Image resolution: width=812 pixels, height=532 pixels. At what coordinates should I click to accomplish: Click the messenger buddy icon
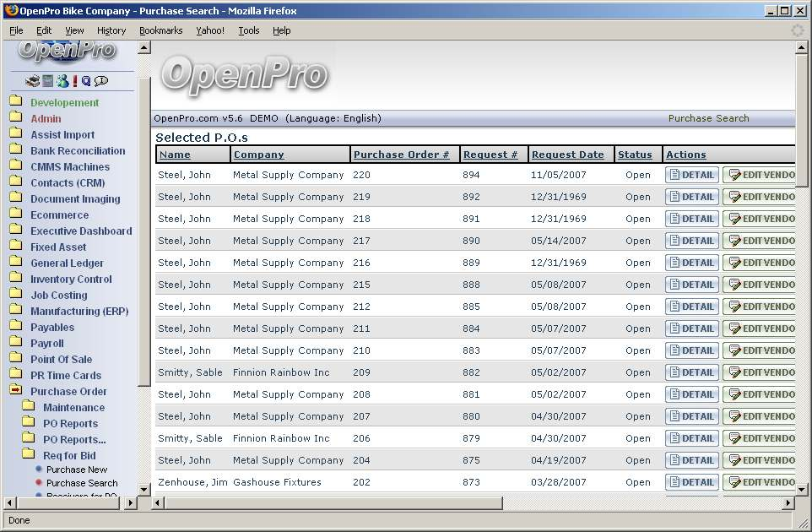[x=62, y=81]
